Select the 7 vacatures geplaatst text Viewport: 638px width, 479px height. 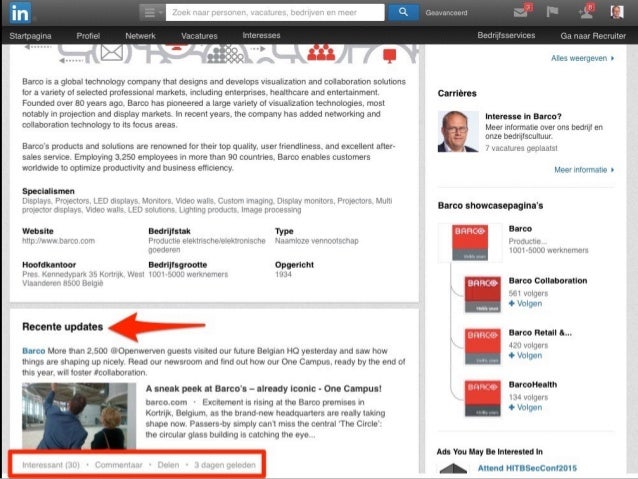click(x=521, y=148)
